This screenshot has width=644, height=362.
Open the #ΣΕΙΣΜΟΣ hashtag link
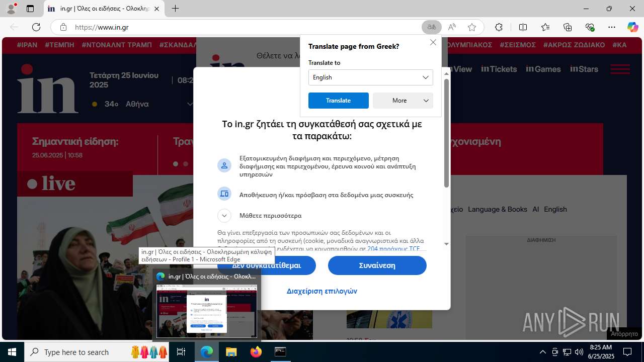click(518, 45)
